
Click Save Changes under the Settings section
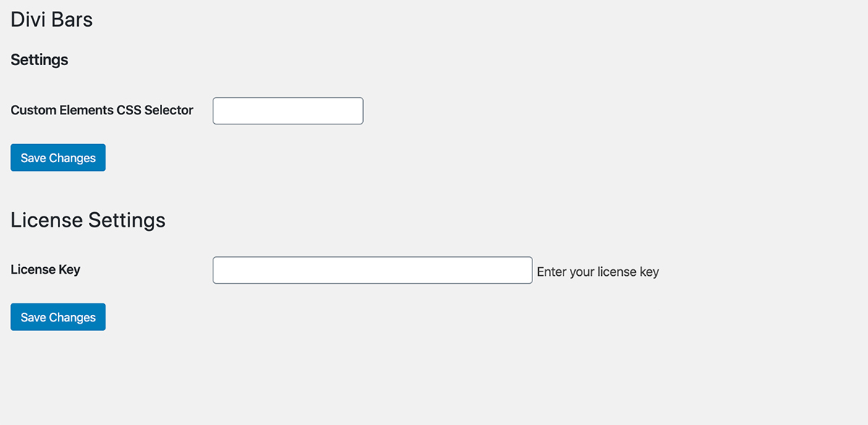58,158
